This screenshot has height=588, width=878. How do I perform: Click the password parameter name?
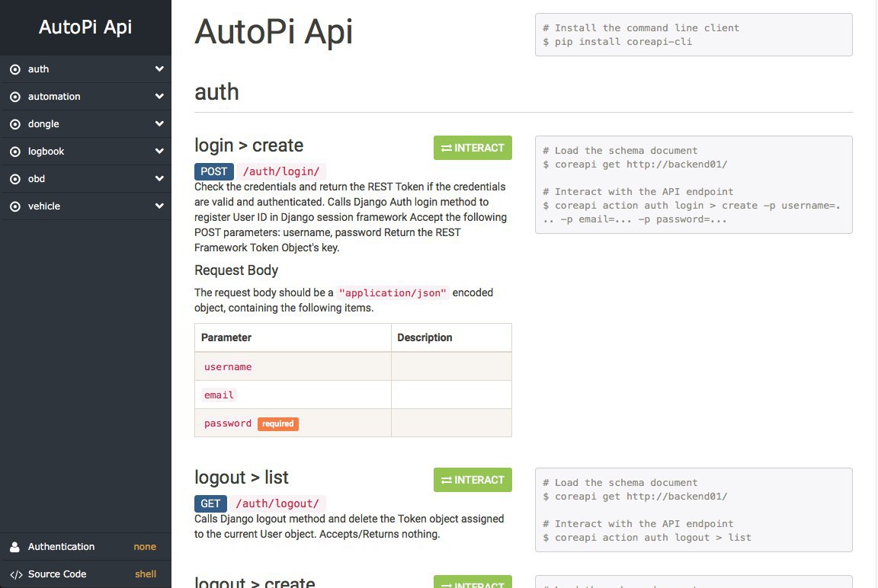pos(228,423)
